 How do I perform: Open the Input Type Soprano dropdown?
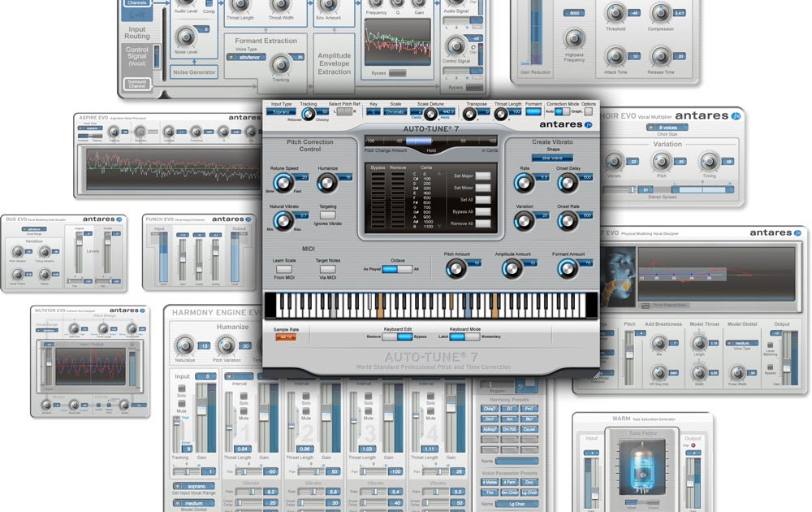coord(281,111)
